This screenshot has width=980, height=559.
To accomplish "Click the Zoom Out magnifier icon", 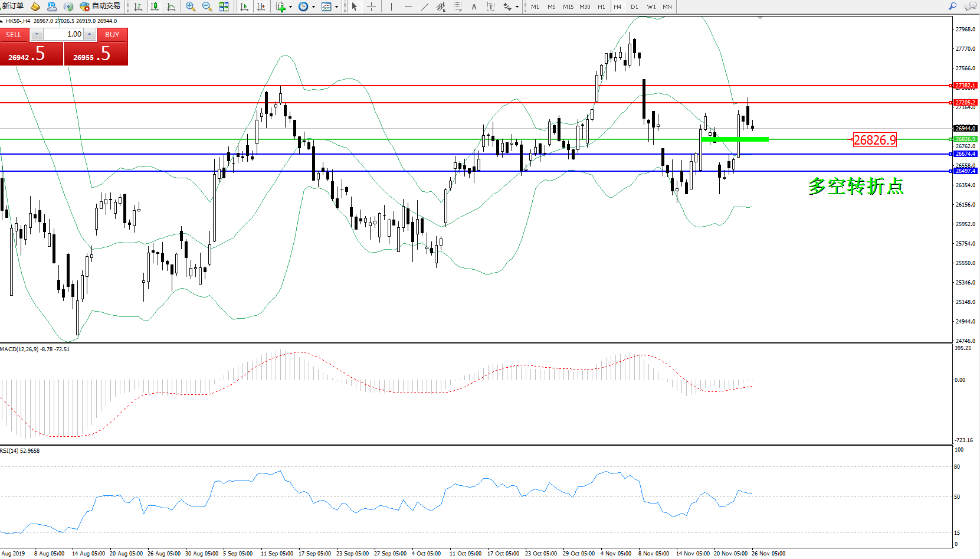I will [x=207, y=6].
